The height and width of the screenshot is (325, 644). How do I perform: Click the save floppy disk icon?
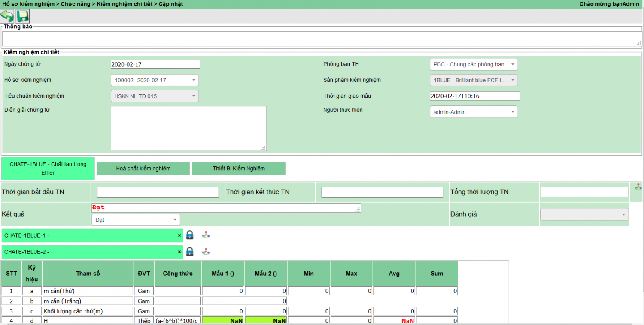(x=22, y=16)
